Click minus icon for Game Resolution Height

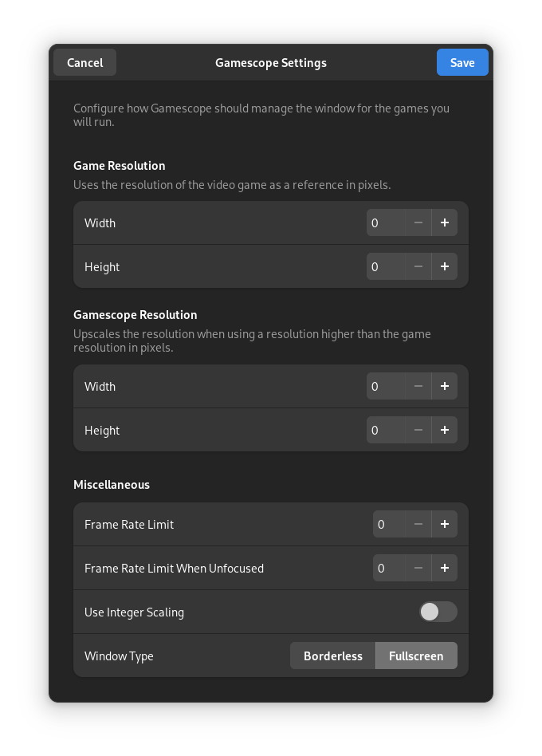[418, 267]
